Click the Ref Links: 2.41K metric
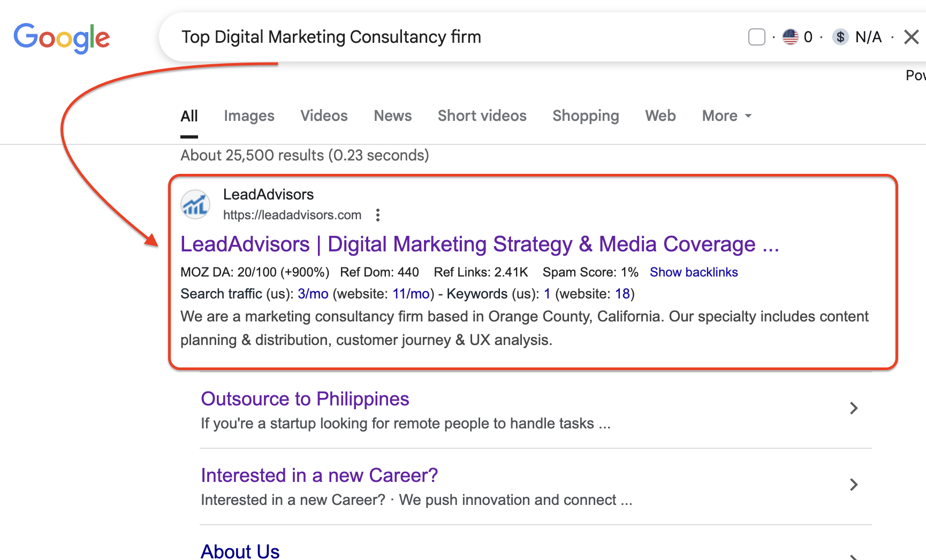This screenshot has width=926, height=560. [x=481, y=272]
